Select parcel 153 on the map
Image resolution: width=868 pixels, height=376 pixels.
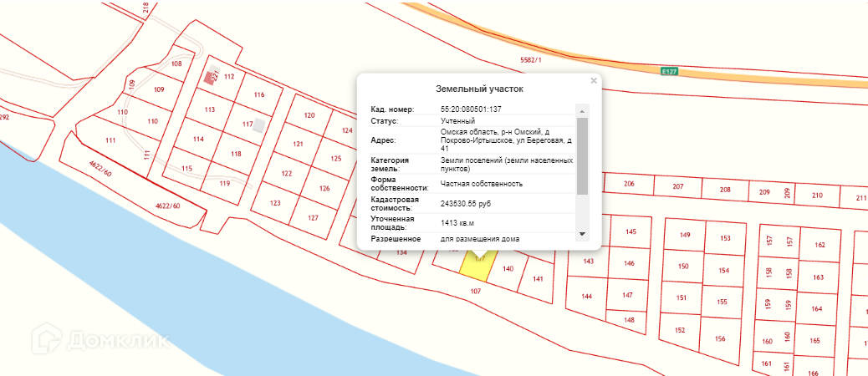tap(725, 238)
